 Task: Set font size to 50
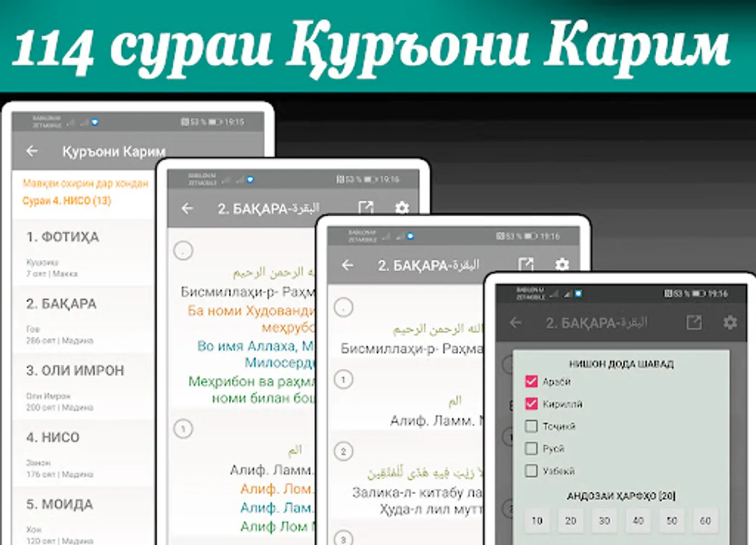pyautogui.click(x=672, y=521)
